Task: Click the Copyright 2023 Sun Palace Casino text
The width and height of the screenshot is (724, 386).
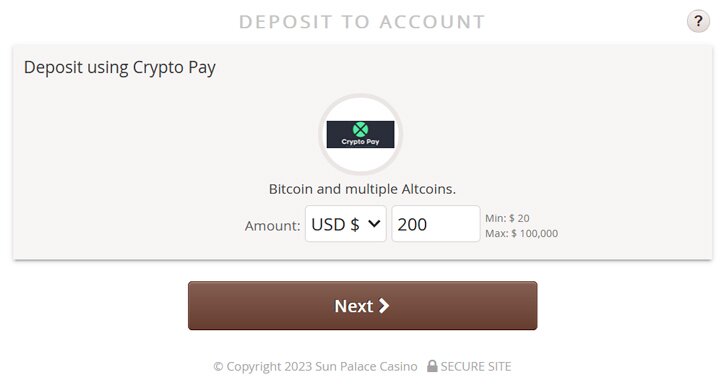Action: [315, 366]
